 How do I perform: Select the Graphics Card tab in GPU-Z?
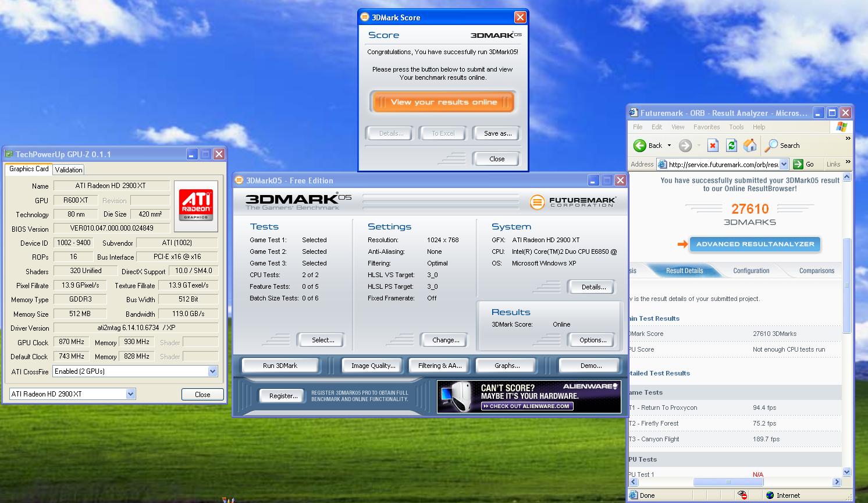[x=29, y=169]
